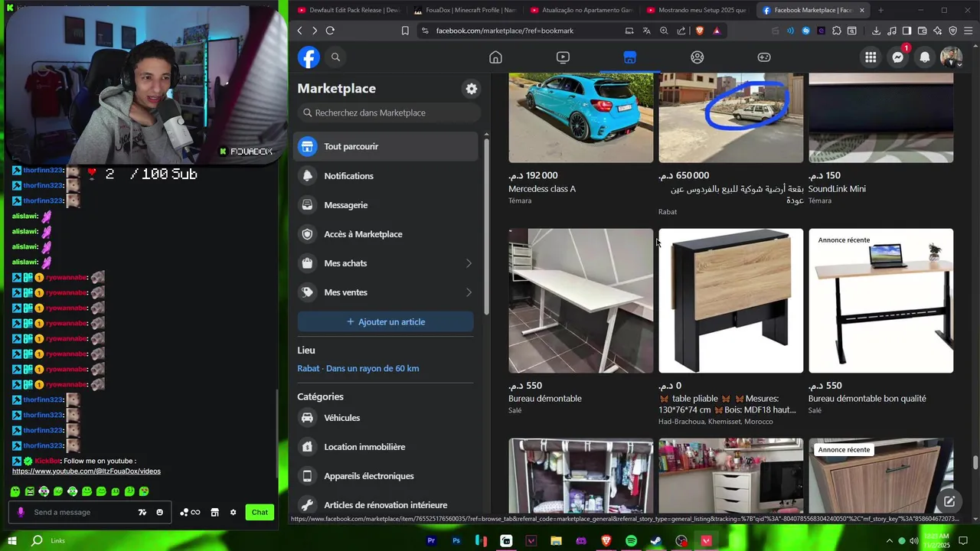The height and width of the screenshot is (551, 980).
Task: Switch to Atualização no Apartamento tab
Action: (581, 10)
